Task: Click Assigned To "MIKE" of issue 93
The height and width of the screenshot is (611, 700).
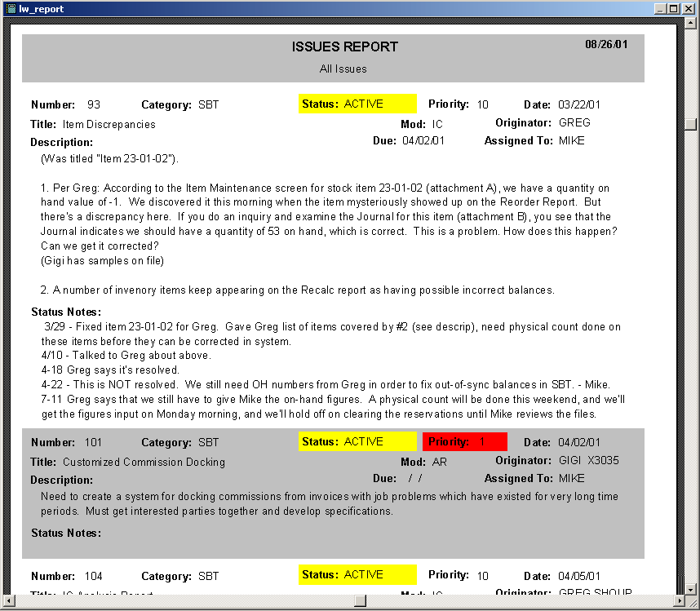Action: pos(571,140)
